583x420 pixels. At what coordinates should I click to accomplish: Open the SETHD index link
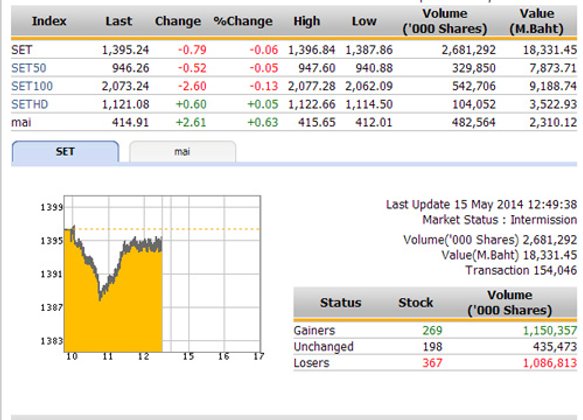pos(30,104)
